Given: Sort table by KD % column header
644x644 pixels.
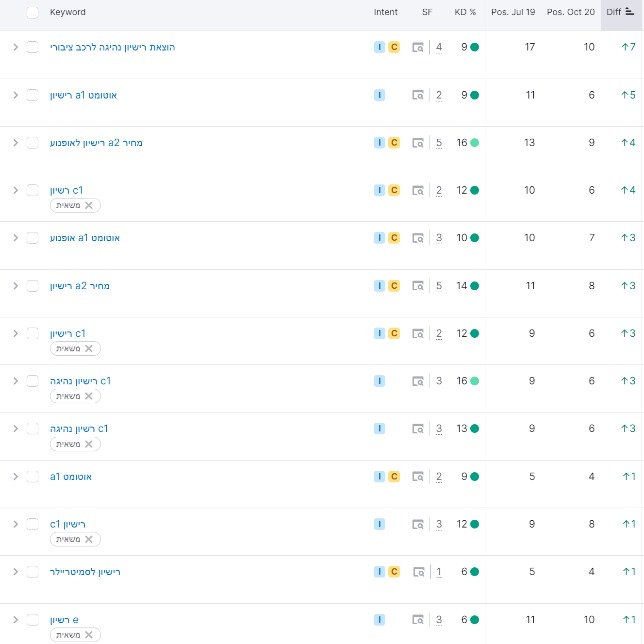Looking at the screenshot, I should click(465, 12).
